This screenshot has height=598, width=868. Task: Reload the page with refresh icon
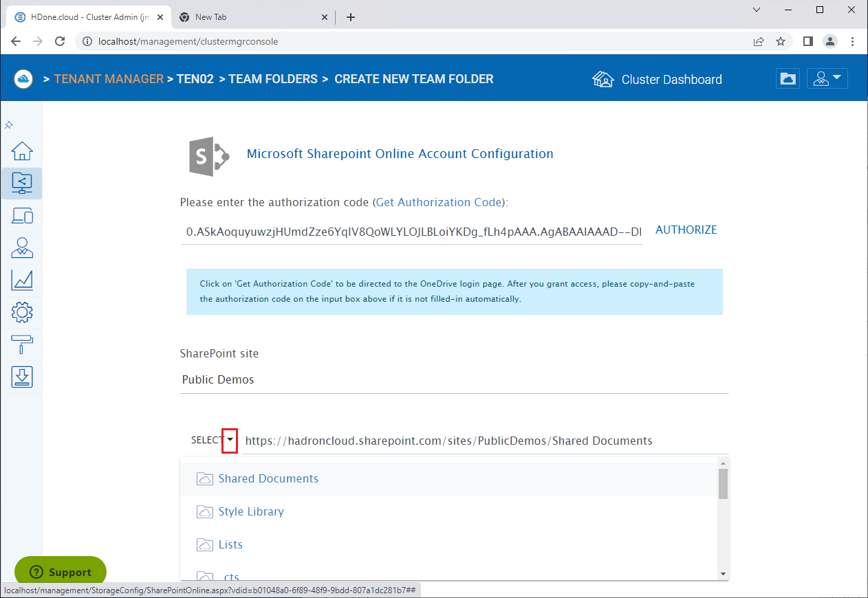60,41
